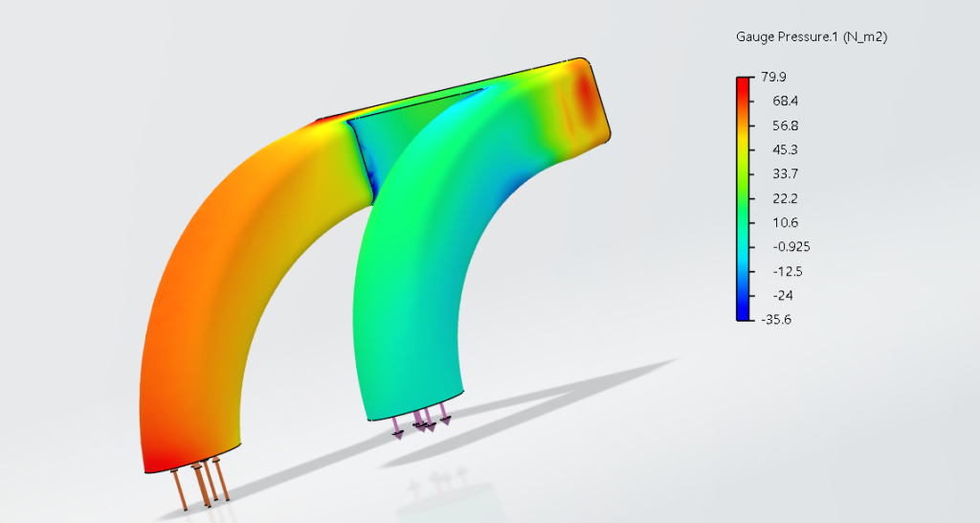Select the 68.4 legend value
Image resolution: width=980 pixels, height=523 pixels.
(786, 102)
